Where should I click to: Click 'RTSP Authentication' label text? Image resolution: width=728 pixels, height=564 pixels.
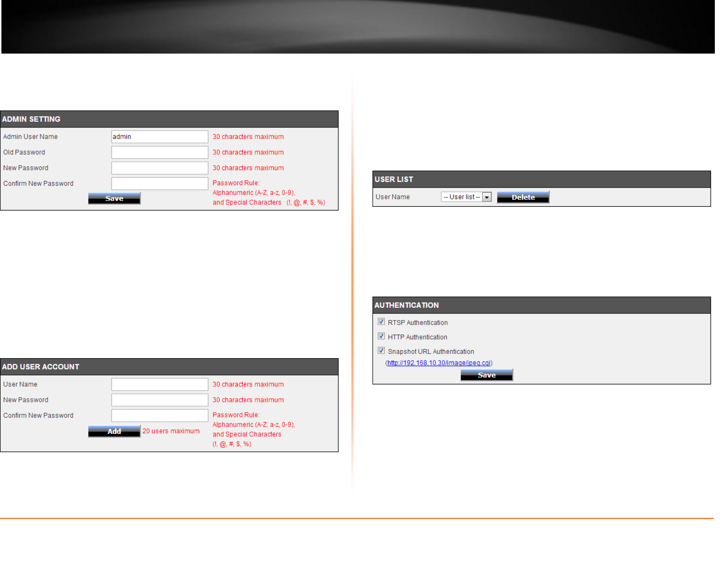click(x=418, y=322)
